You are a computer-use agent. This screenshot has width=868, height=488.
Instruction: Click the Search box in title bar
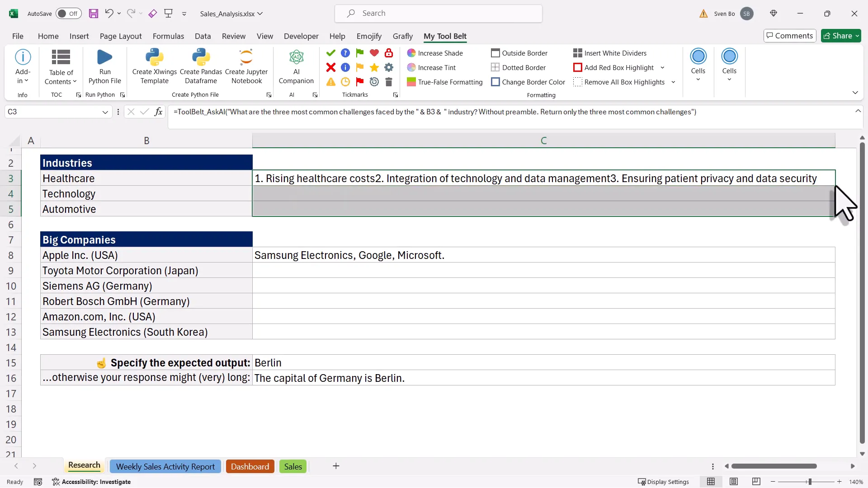(x=438, y=14)
